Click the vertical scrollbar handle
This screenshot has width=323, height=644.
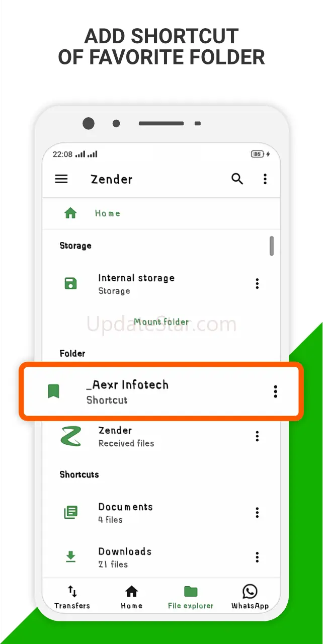pos(272,246)
